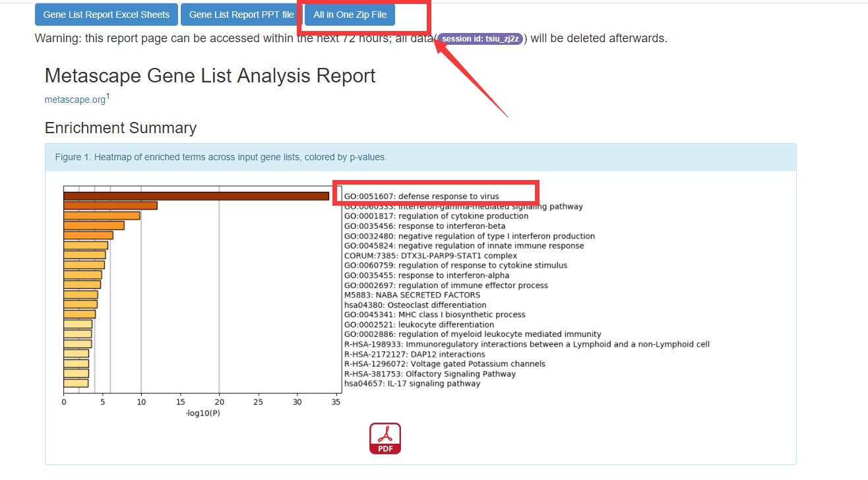Click the Metascape Gene List Analysis Report heading
The height and width of the screenshot is (480, 868).
[210, 76]
